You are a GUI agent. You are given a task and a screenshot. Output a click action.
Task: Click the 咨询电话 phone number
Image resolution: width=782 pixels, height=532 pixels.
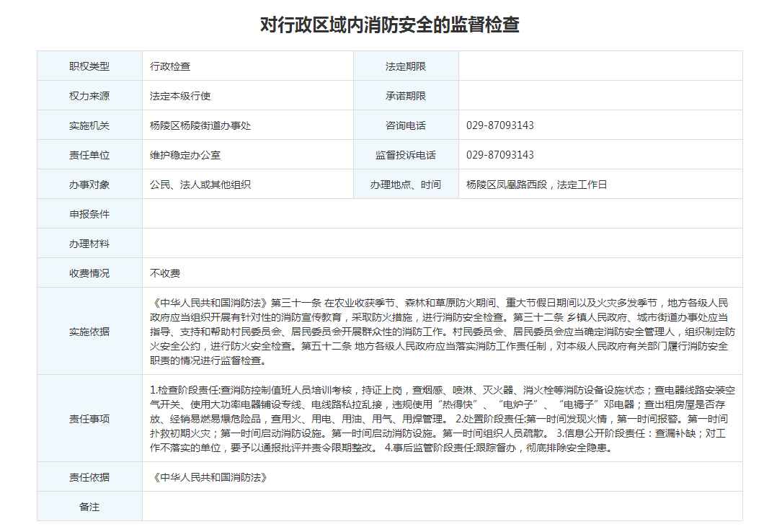tap(499, 125)
